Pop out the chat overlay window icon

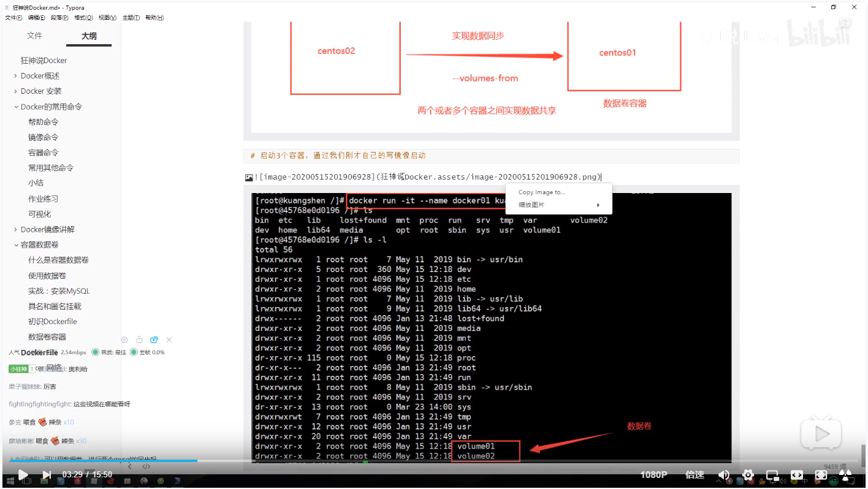154,339
